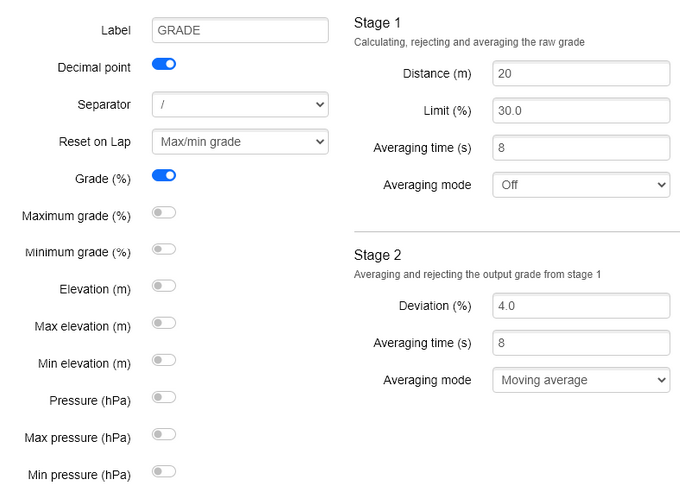Turn on Pressure (hPa) switch

[164, 397]
